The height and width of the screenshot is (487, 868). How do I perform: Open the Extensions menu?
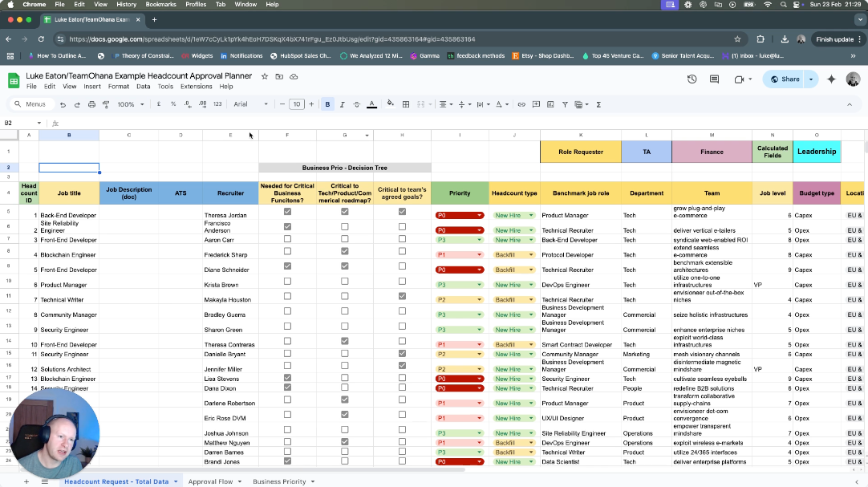196,87
